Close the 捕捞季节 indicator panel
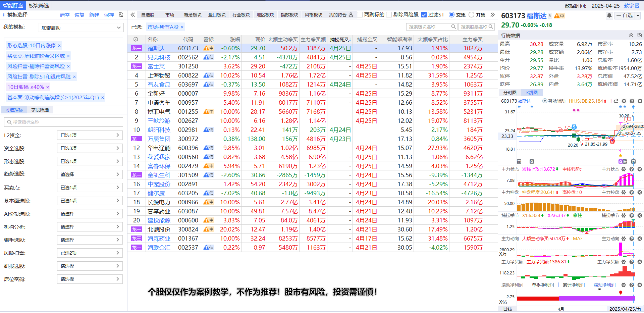 pyautogui.click(x=640, y=215)
